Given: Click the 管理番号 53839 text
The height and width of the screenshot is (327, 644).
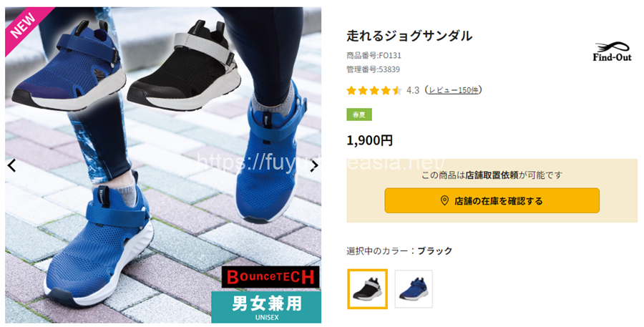Looking at the screenshot, I should tap(373, 69).
